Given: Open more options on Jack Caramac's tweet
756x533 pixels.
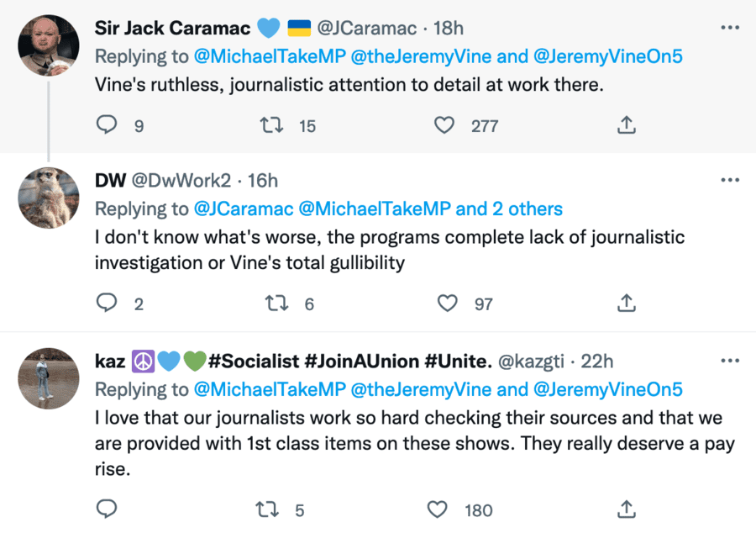Looking at the screenshot, I should (x=730, y=28).
